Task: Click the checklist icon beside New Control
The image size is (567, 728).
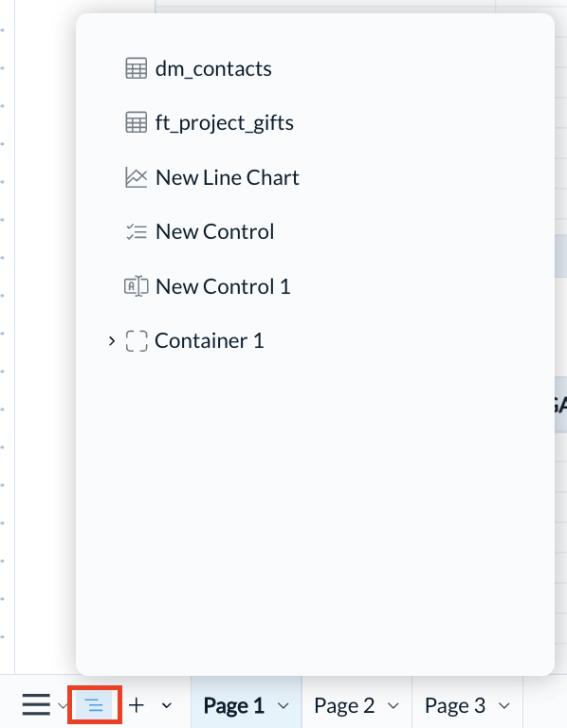Action: tap(137, 231)
